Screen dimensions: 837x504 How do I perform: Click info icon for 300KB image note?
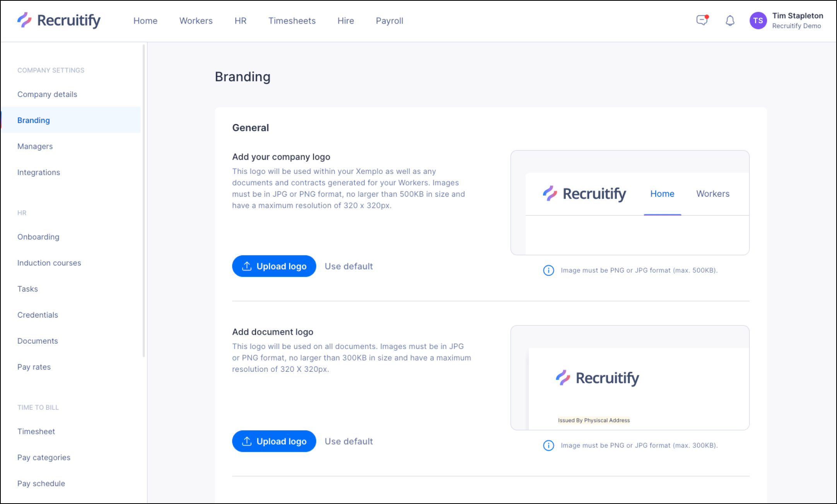[548, 445]
